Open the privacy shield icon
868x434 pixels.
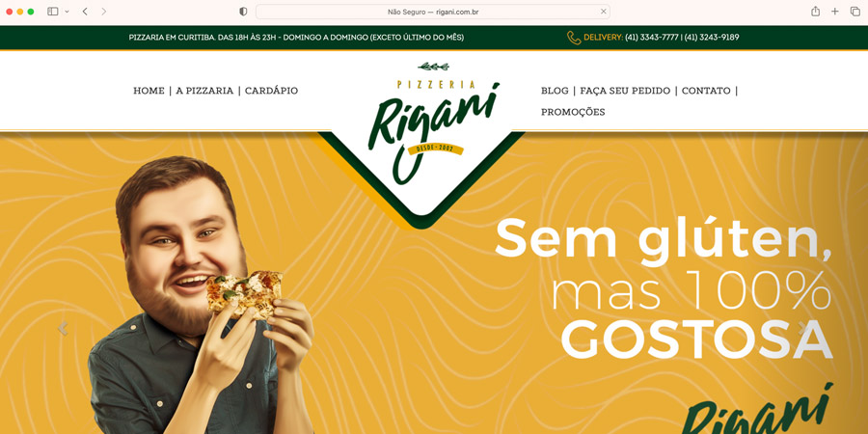[243, 12]
